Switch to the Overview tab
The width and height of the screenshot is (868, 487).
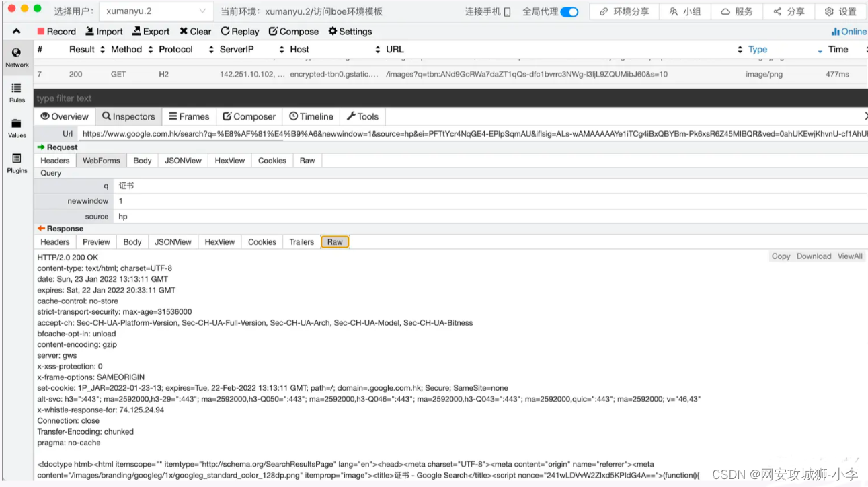[65, 116]
